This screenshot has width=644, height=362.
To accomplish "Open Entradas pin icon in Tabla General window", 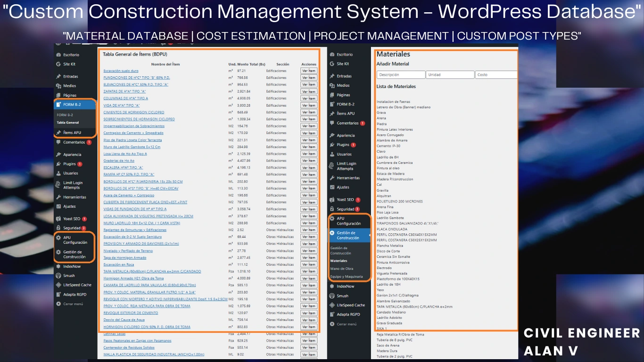I will (58, 76).
